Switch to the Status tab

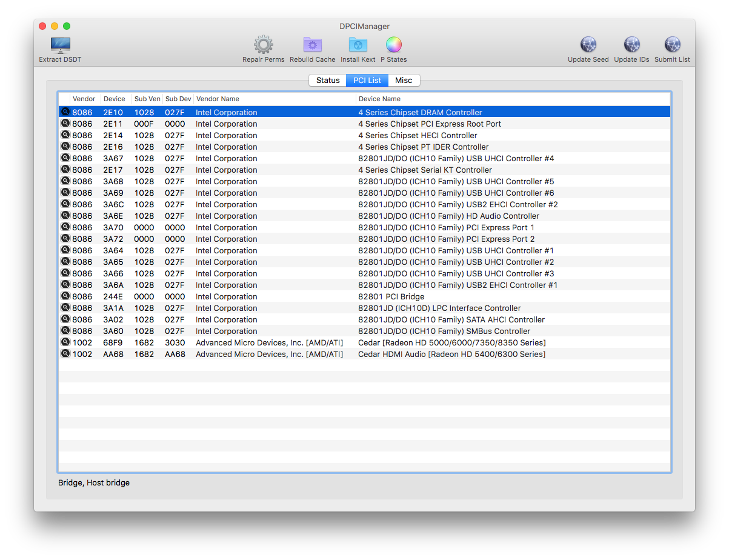327,81
